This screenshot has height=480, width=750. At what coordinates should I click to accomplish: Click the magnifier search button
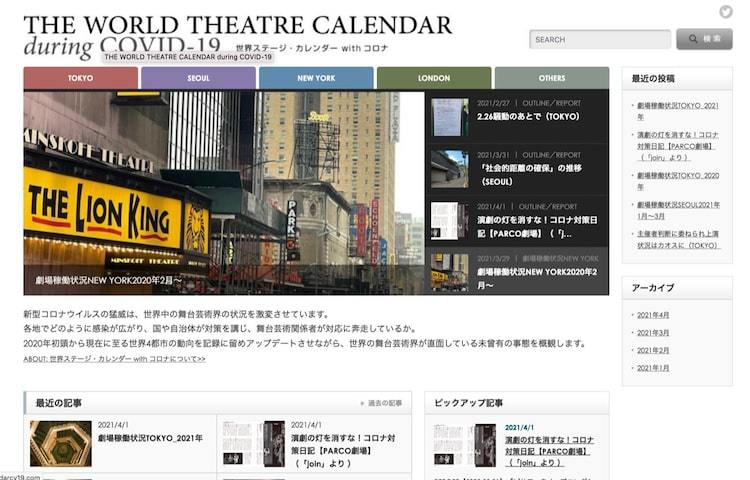point(704,39)
